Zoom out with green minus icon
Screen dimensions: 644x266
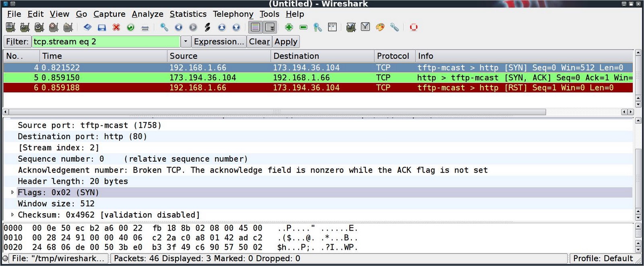tap(303, 27)
